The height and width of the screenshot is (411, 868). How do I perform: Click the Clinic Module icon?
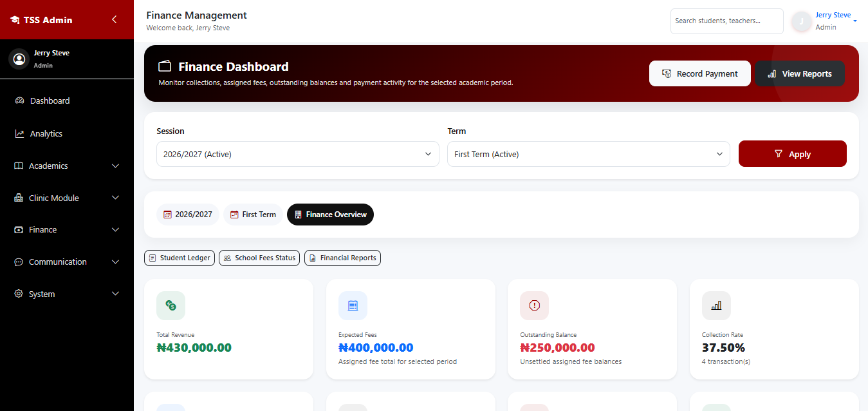click(x=19, y=198)
